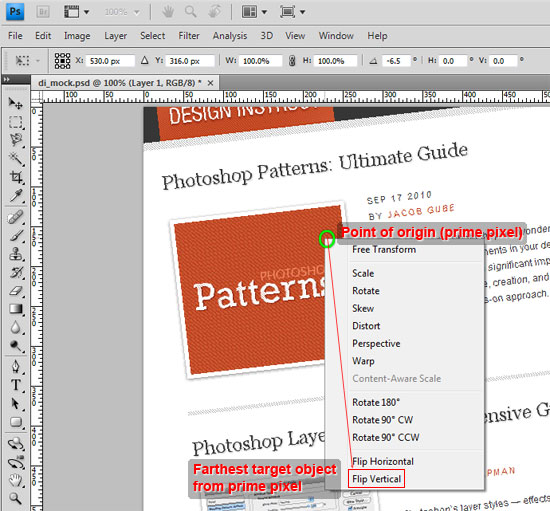
Task: Select the Hand tool in the application bar
Action: point(168,12)
